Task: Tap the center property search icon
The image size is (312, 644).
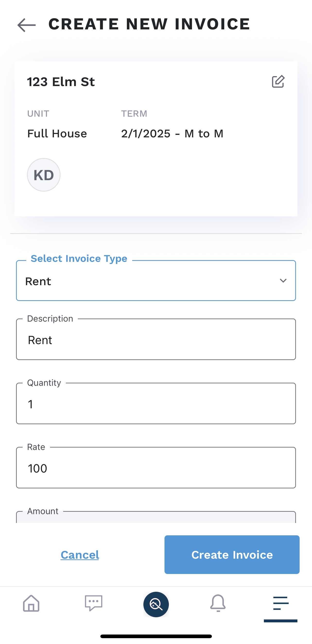Action: (156, 604)
